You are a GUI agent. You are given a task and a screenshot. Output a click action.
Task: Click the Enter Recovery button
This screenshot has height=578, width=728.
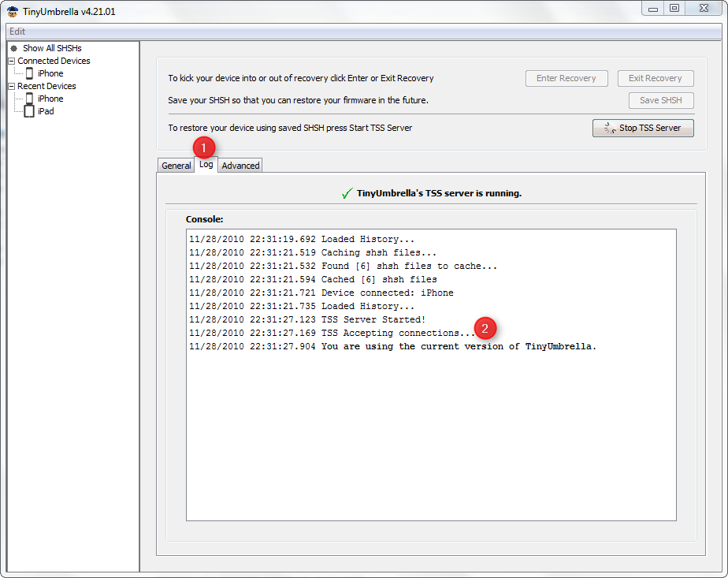point(566,79)
